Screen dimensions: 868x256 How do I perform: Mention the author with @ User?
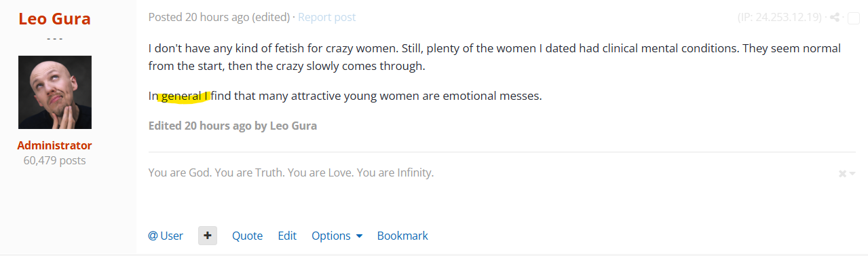coord(166,236)
